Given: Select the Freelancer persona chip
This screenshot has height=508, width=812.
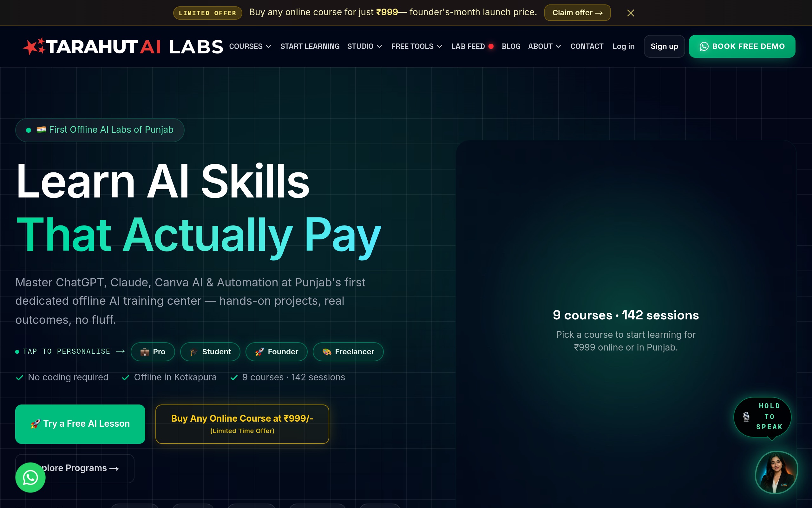Looking at the screenshot, I should (x=348, y=352).
